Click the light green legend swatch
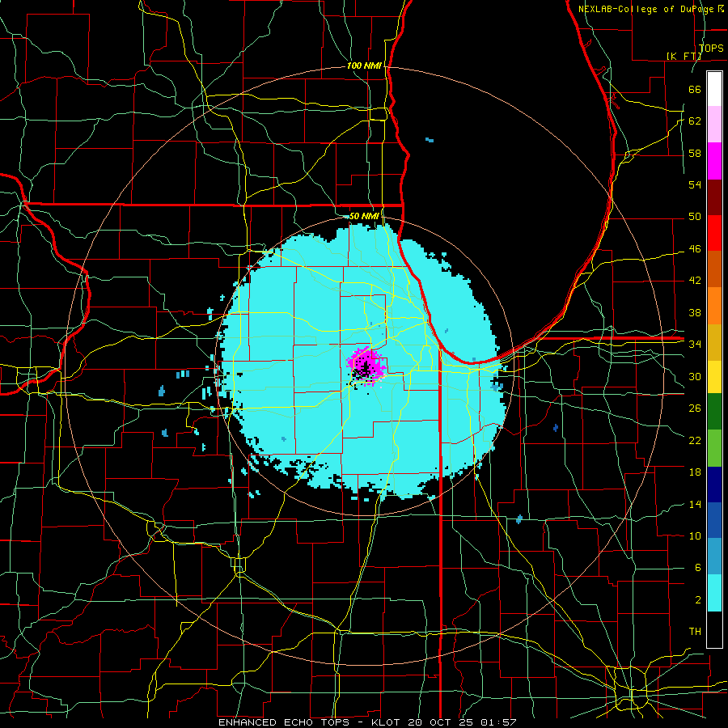Image resolution: width=728 pixels, height=728 pixels. (714, 447)
